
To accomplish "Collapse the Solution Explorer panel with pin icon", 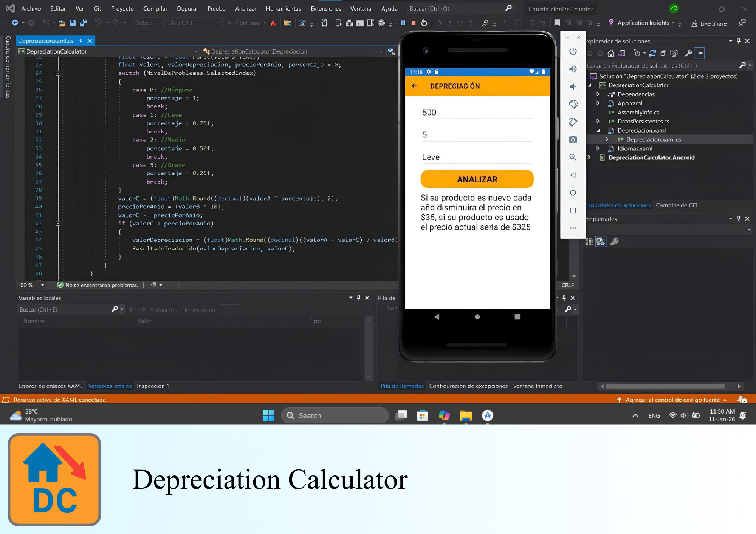I will point(739,41).
